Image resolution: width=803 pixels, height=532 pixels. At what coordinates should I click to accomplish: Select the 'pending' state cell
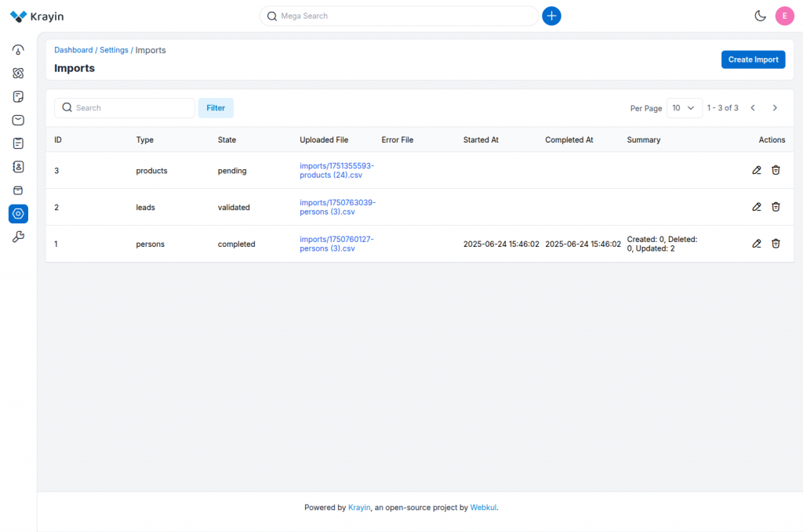click(232, 171)
